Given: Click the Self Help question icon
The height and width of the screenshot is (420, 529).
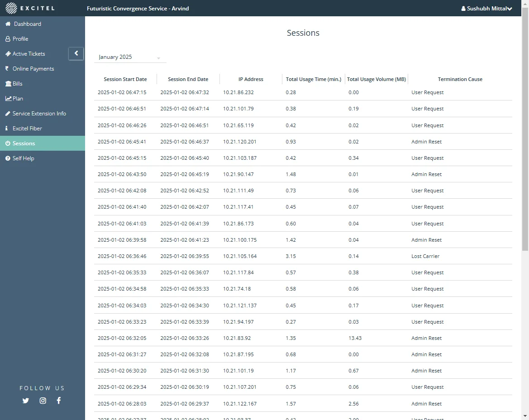Looking at the screenshot, I should tap(8, 158).
